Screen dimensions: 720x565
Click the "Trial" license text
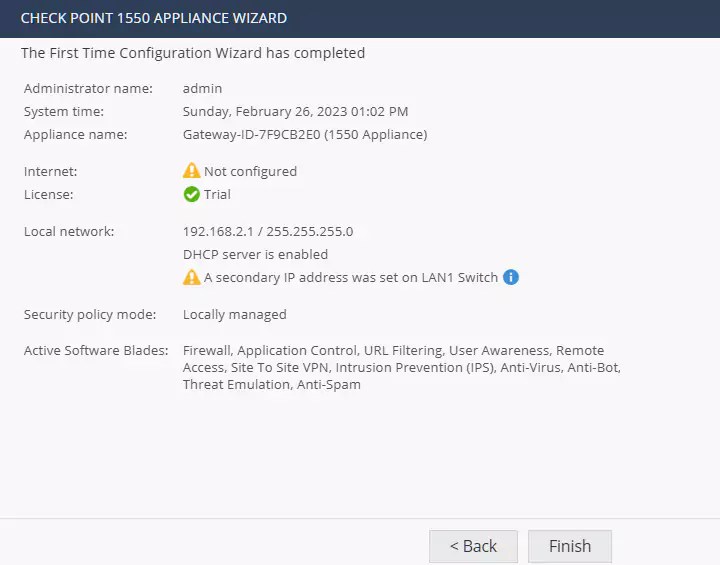[217, 194]
